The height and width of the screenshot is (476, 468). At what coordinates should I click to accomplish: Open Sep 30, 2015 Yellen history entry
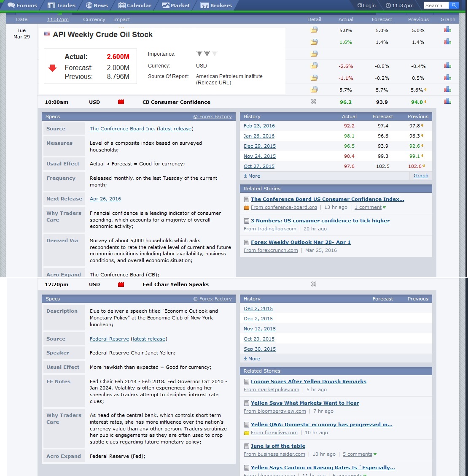coord(260,349)
